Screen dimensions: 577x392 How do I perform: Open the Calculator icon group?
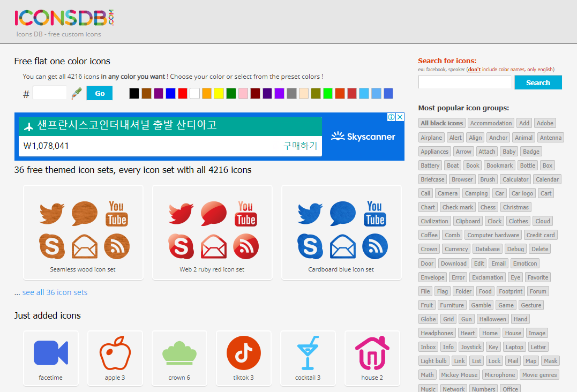tap(515, 179)
